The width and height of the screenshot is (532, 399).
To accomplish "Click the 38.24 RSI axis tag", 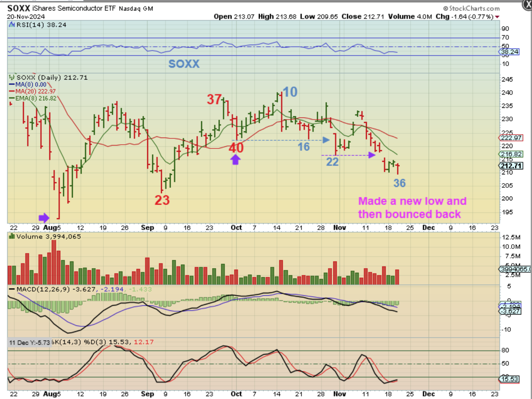I will coord(509,52).
